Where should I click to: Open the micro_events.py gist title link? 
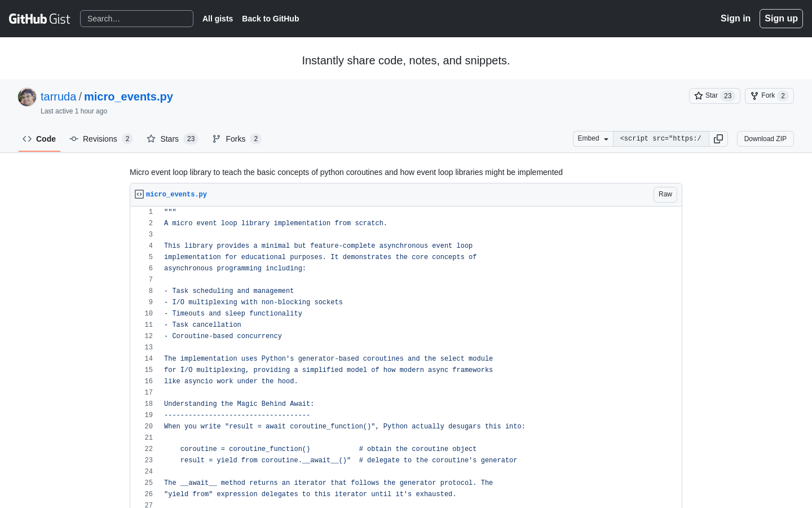[x=129, y=97]
